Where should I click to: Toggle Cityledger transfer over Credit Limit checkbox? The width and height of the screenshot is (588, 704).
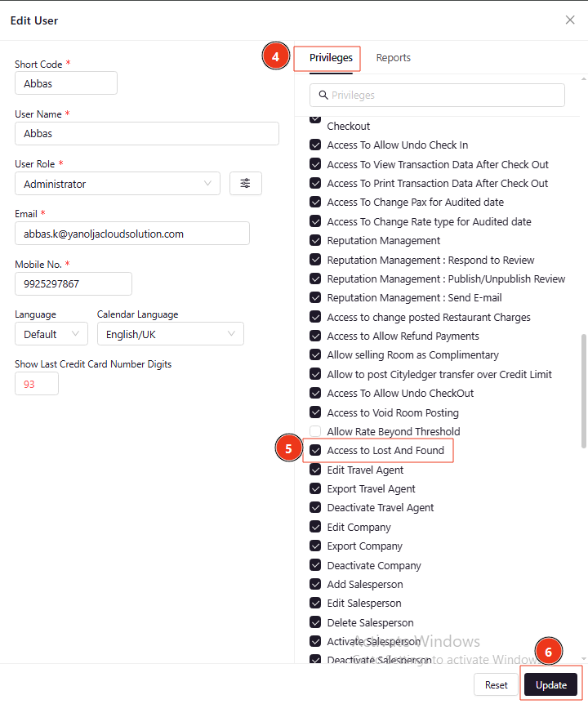(315, 374)
